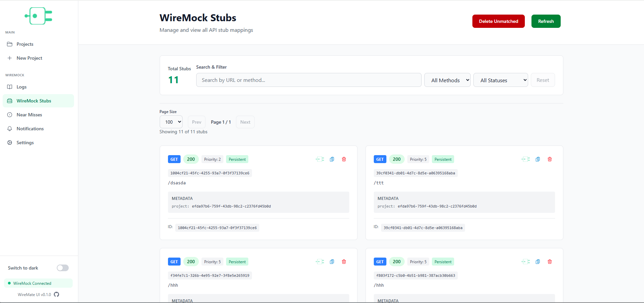Open the All Methods dropdown
This screenshot has height=303, width=644.
pyautogui.click(x=447, y=80)
